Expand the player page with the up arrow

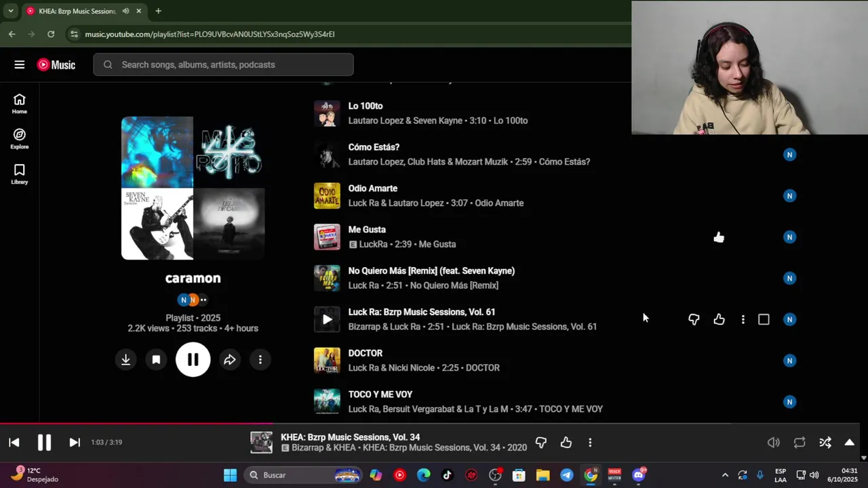point(849,443)
